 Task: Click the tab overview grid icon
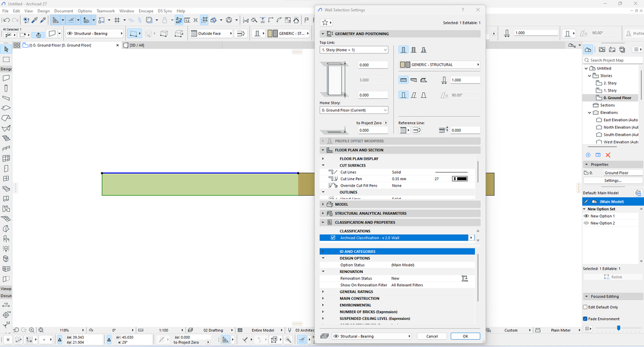[17, 46]
